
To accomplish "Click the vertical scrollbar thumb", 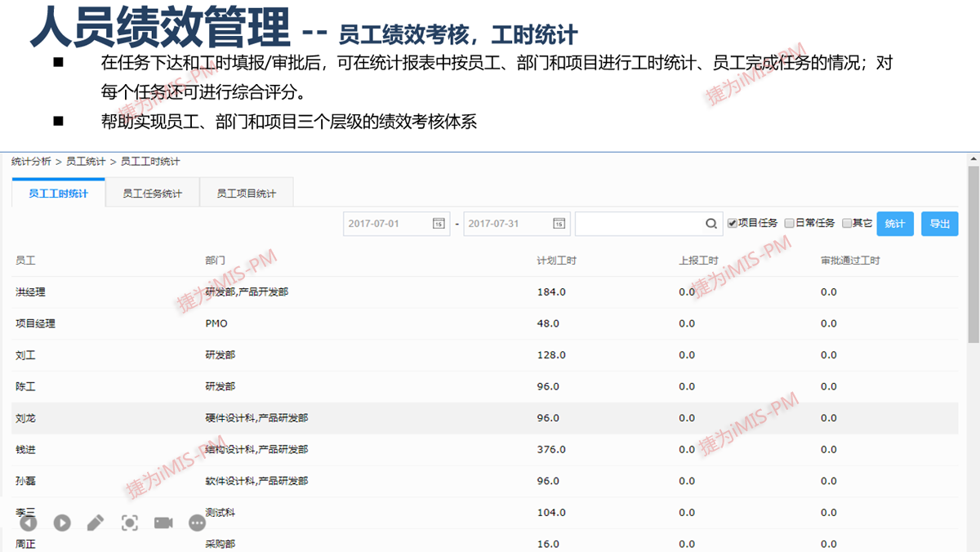I will [x=973, y=253].
